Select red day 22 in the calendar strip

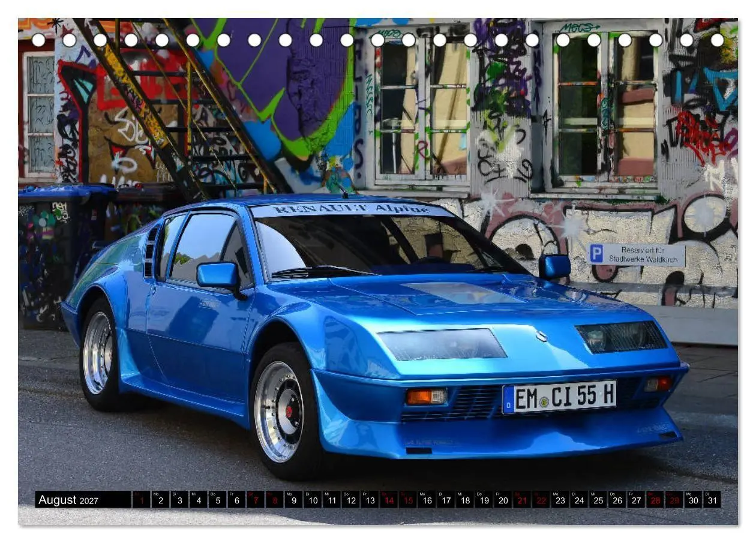541,499
